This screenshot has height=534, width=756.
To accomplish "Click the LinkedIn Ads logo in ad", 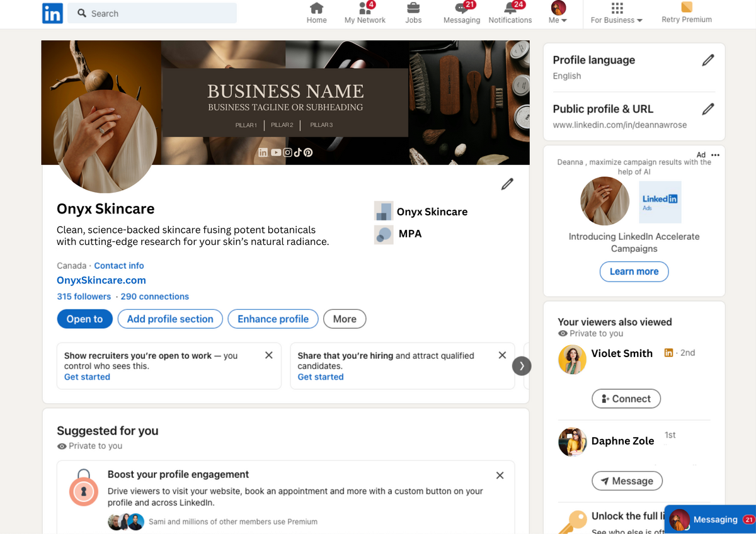I will pyautogui.click(x=660, y=202).
